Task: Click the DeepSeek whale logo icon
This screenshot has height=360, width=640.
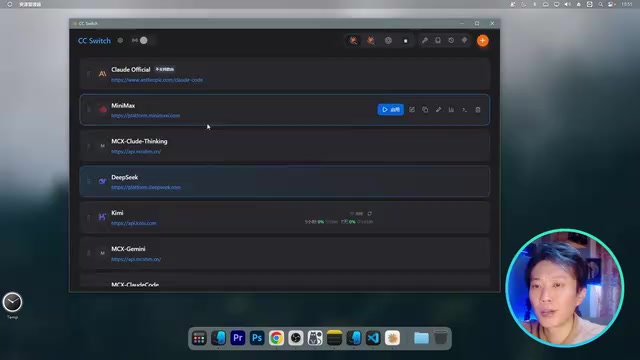Action: pyautogui.click(x=102, y=181)
